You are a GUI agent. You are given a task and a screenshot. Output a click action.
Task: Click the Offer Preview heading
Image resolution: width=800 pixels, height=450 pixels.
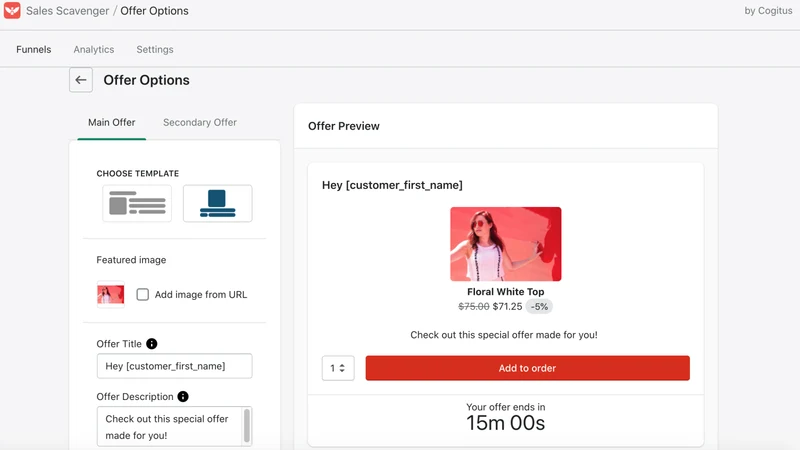click(x=344, y=126)
